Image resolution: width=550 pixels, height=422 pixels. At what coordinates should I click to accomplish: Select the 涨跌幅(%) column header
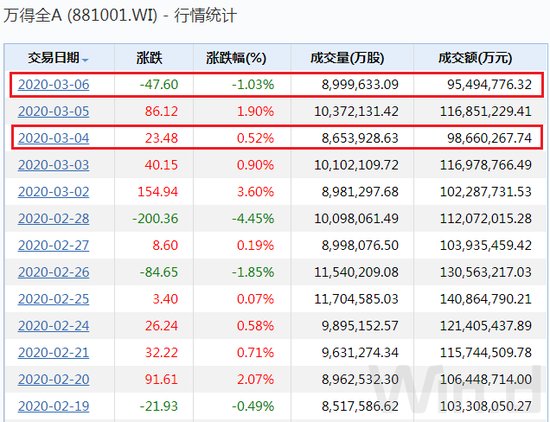[236, 58]
